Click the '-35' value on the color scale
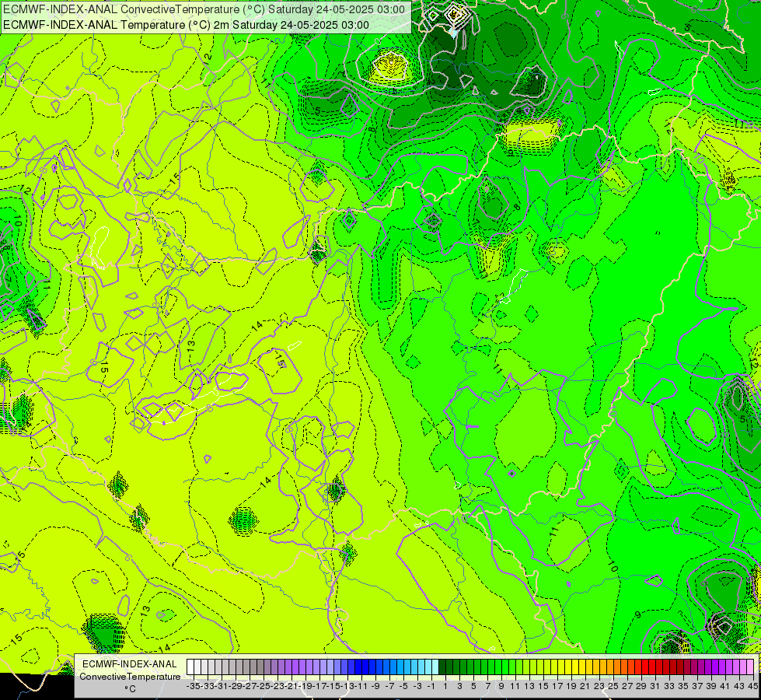 coord(193,686)
